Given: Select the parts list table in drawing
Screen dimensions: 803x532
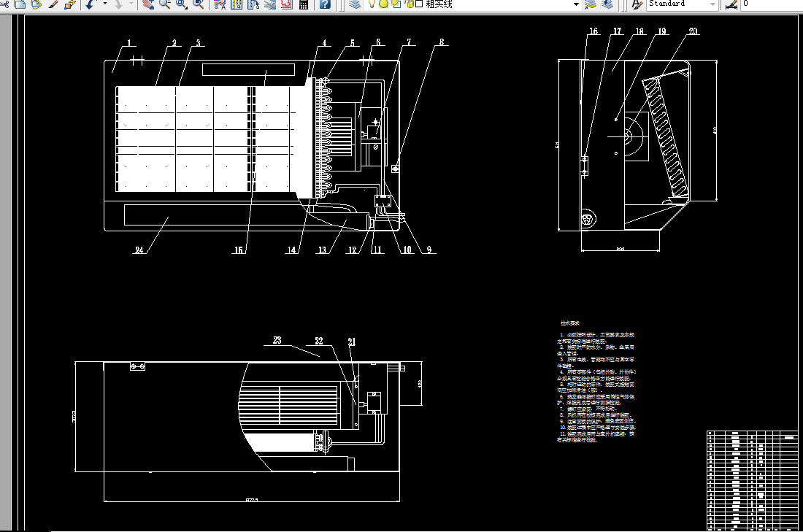Looking at the screenshot, I should tap(753, 480).
